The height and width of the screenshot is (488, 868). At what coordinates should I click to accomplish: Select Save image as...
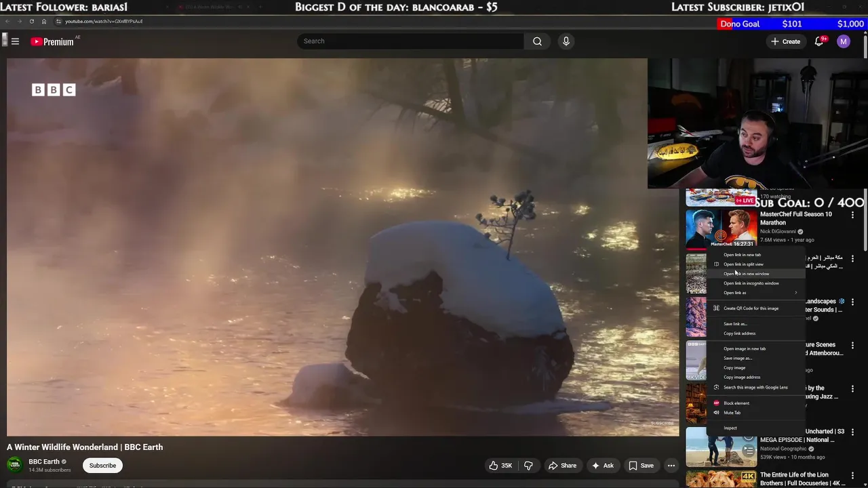click(756, 358)
